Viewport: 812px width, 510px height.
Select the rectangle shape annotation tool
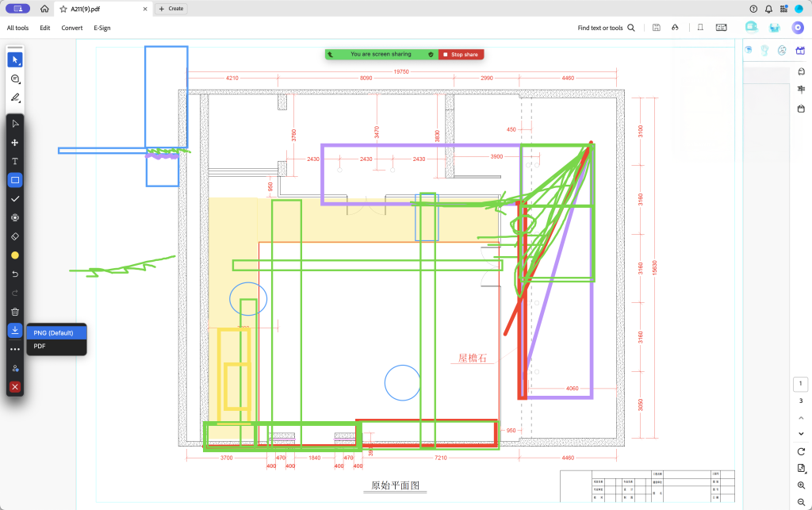(15, 180)
